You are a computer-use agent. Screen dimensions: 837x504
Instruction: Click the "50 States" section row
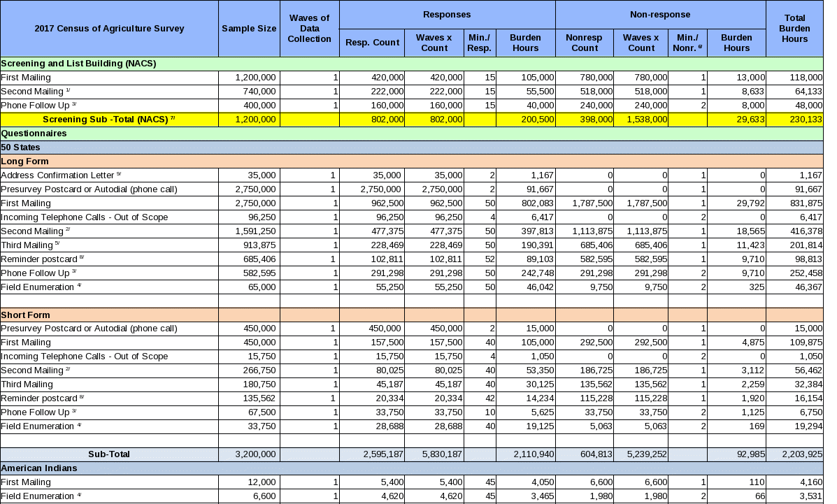tap(21, 147)
